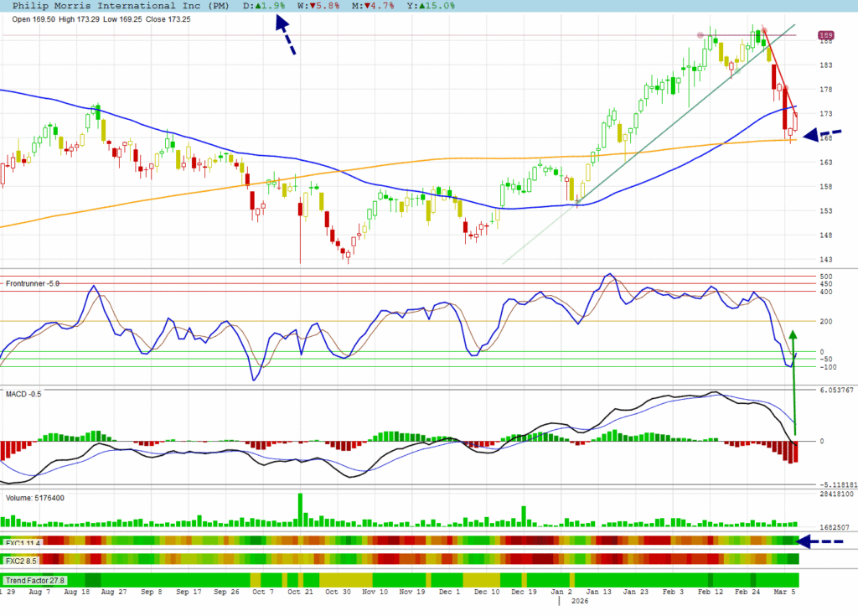Open the Trend Factor 27.8 label
Viewport: 858px width, 616px height.
point(34,580)
